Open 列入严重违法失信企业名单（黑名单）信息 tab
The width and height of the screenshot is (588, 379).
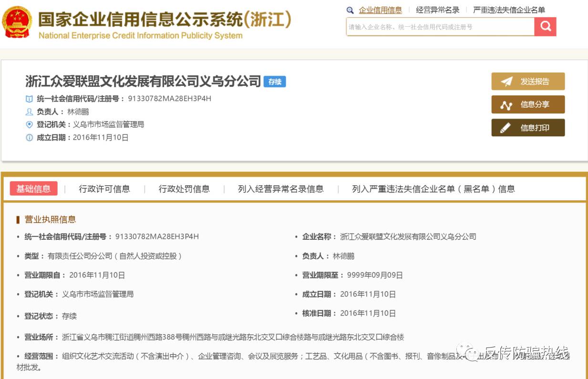coord(433,189)
